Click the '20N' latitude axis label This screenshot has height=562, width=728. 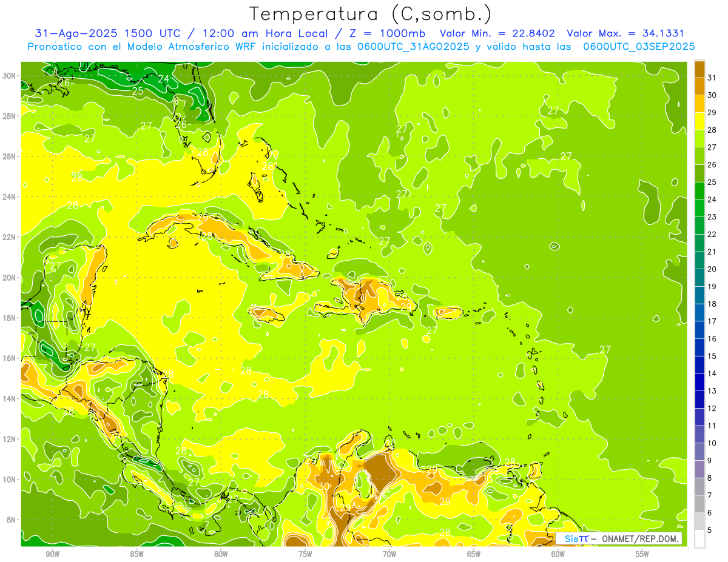click(x=10, y=278)
